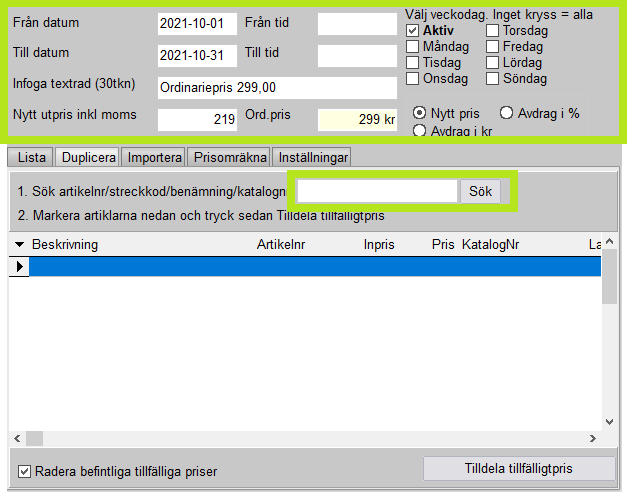Open the column header dropdown triangle
Viewport: 628px width, 492px height.
(20, 244)
